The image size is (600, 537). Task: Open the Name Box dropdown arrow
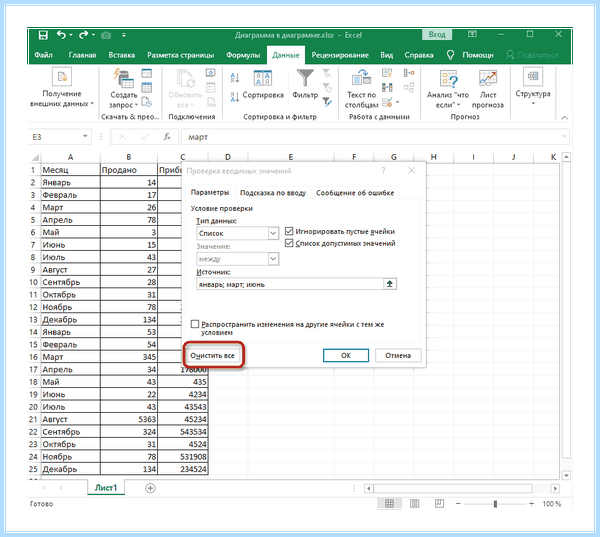(85, 136)
